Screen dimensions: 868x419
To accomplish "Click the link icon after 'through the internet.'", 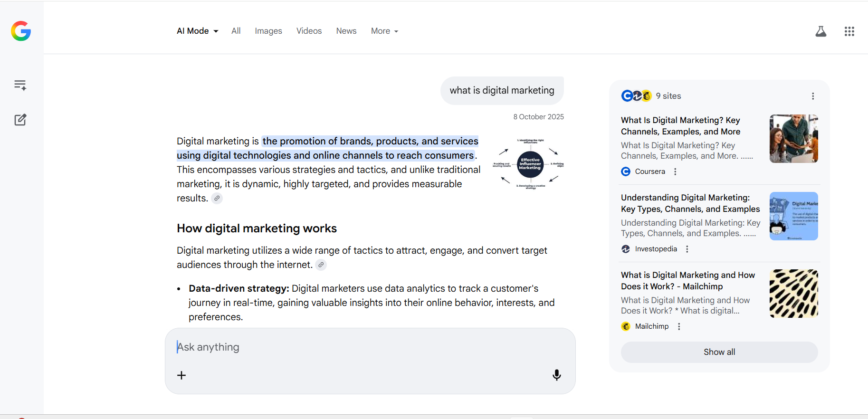I will point(321,265).
